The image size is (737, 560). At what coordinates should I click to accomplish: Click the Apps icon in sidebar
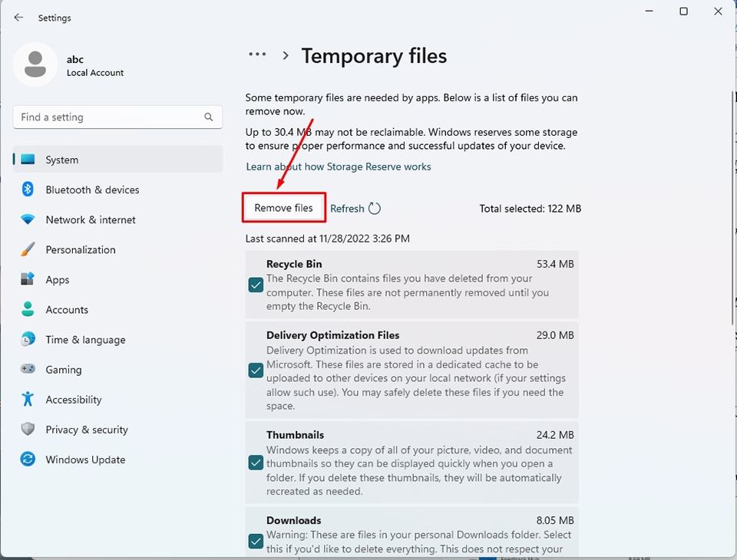(x=28, y=279)
